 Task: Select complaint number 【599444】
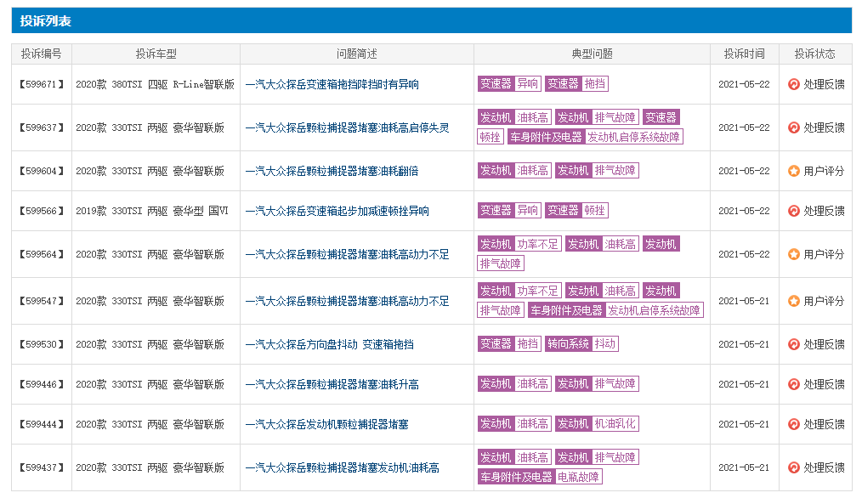[x=42, y=424]
